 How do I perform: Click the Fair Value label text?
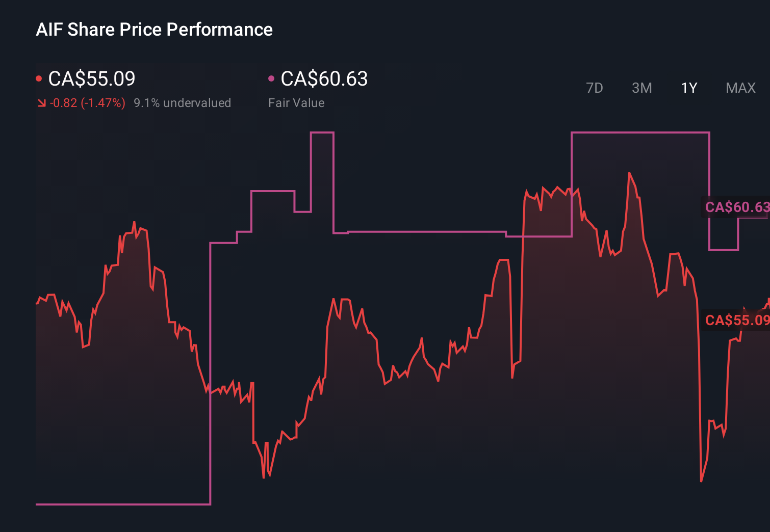[296, 102]
